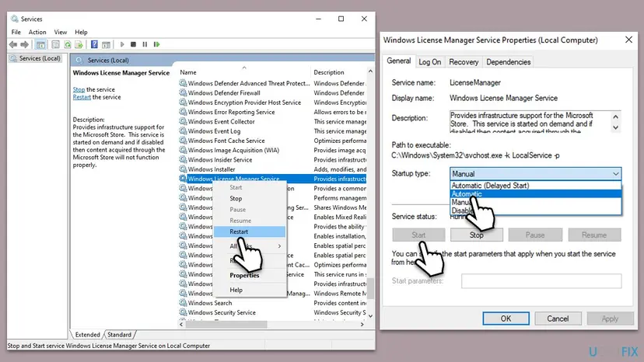
Task: Switch to the Dependencies tab
Action: [x=509, y=62]
